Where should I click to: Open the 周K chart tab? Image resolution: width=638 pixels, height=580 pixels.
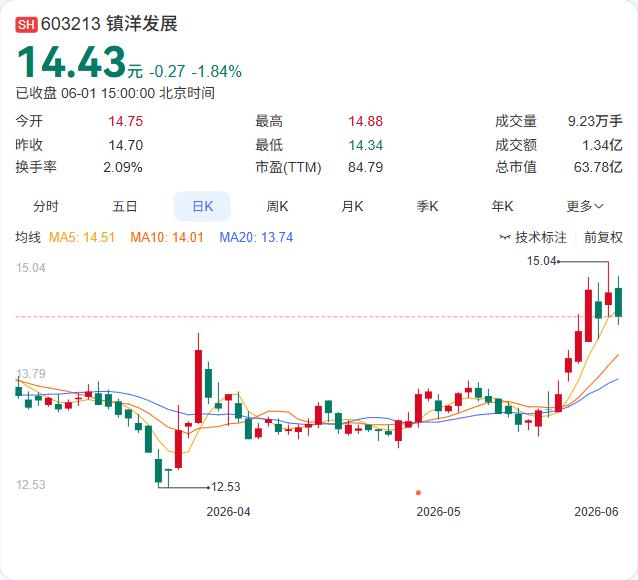click(277, 206)
